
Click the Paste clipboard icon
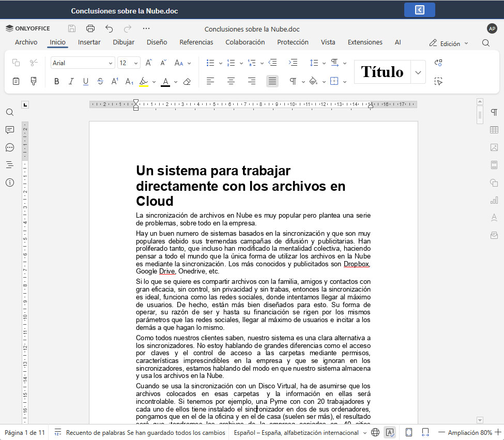click(16, 81)
